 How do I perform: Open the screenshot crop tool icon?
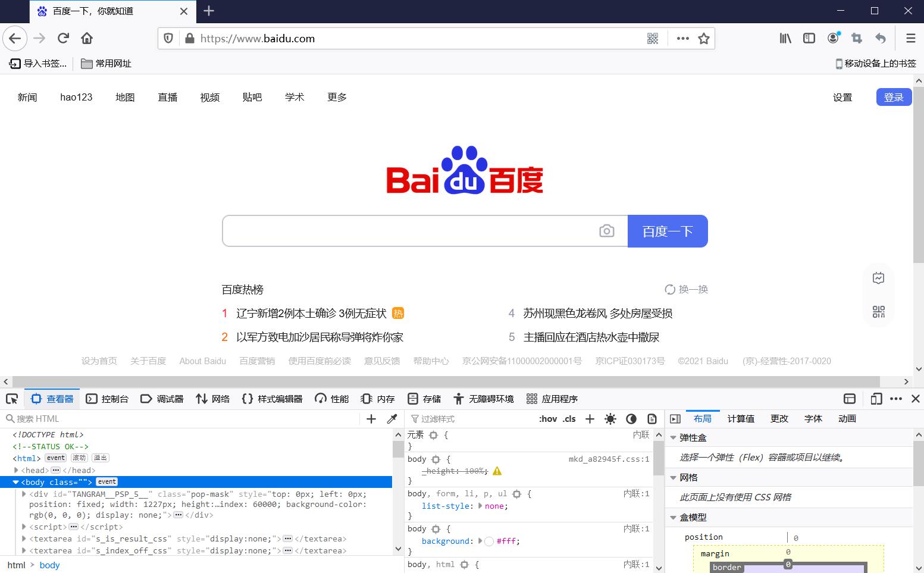click(857, 39)
